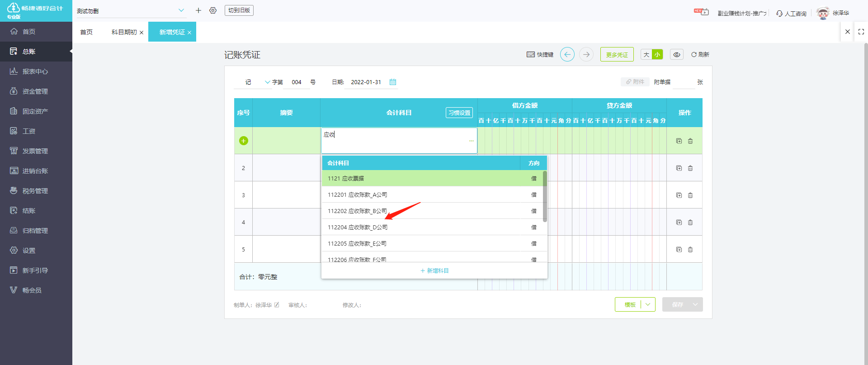
Task: Click the plus icon beside company selector
Action: click(x=198, y=10)
